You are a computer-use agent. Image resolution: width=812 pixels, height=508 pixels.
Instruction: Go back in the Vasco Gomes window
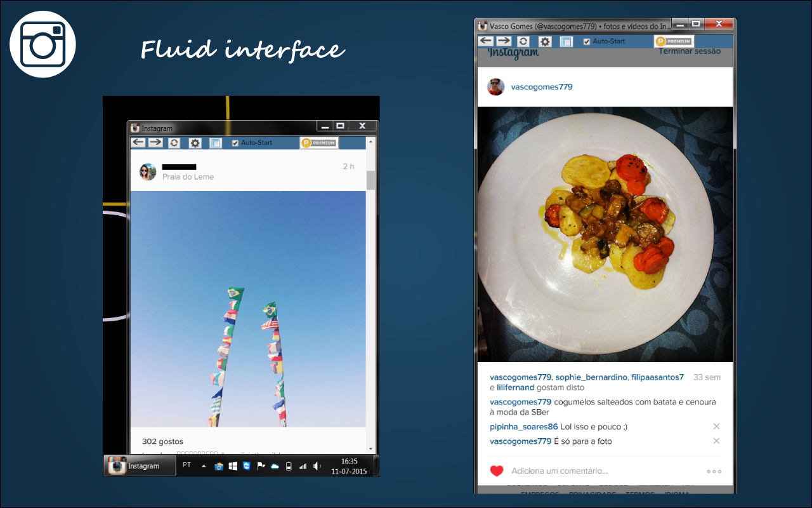486,41
